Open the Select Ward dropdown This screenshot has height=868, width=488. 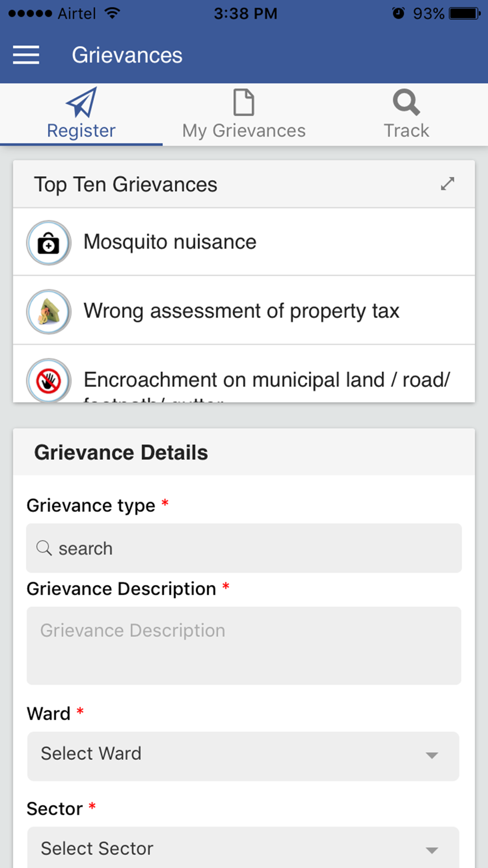[x=243, y=756]
